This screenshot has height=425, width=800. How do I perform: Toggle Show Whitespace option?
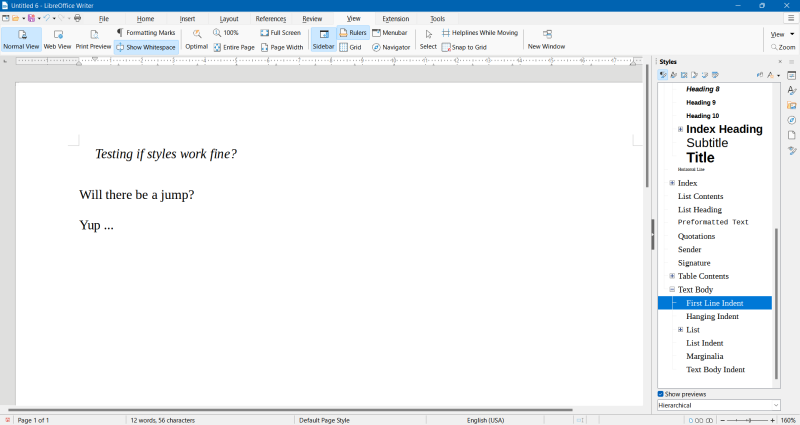point(146,47)
